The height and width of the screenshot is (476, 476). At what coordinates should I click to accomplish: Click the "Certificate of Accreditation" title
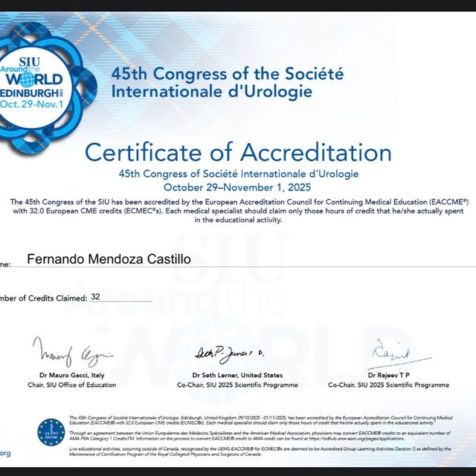(x=238, y=152)
